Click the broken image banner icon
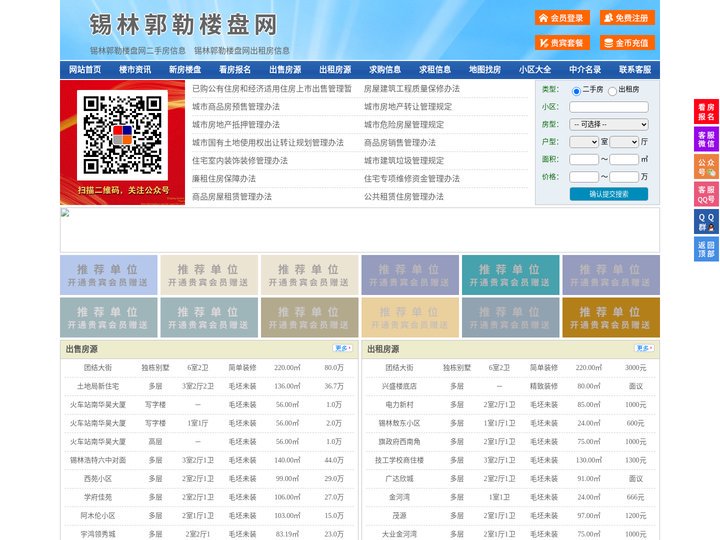 click(x=65, y=213)
